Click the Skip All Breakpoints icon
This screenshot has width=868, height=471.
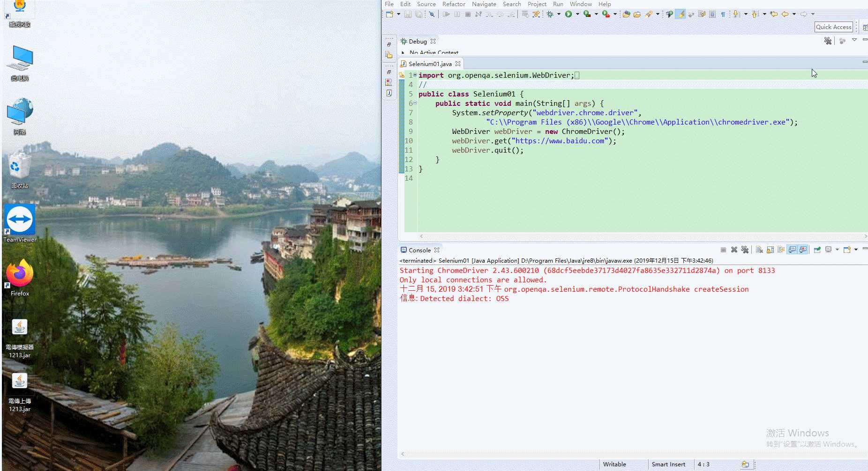pos(432,14)
